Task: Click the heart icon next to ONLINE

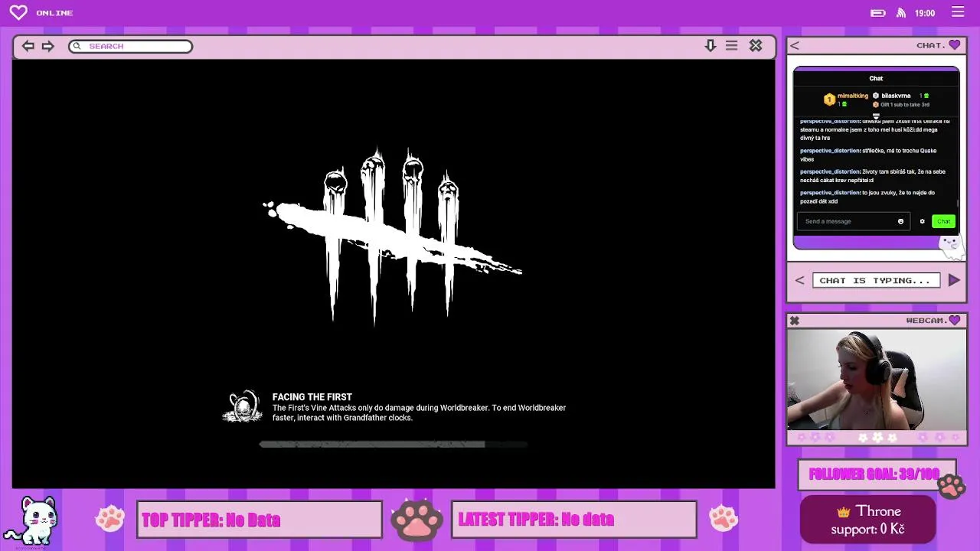Action: point(18,12)
